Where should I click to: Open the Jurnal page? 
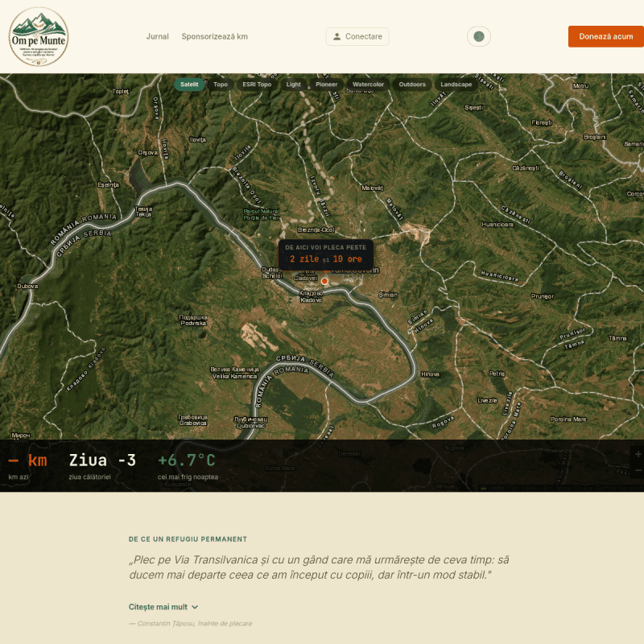point(157,36)
